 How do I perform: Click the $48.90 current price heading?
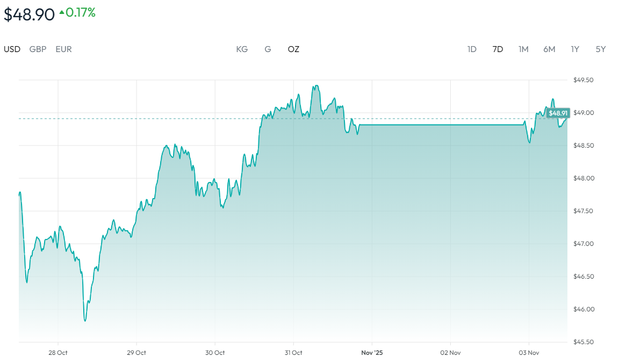tap(30, 14)
